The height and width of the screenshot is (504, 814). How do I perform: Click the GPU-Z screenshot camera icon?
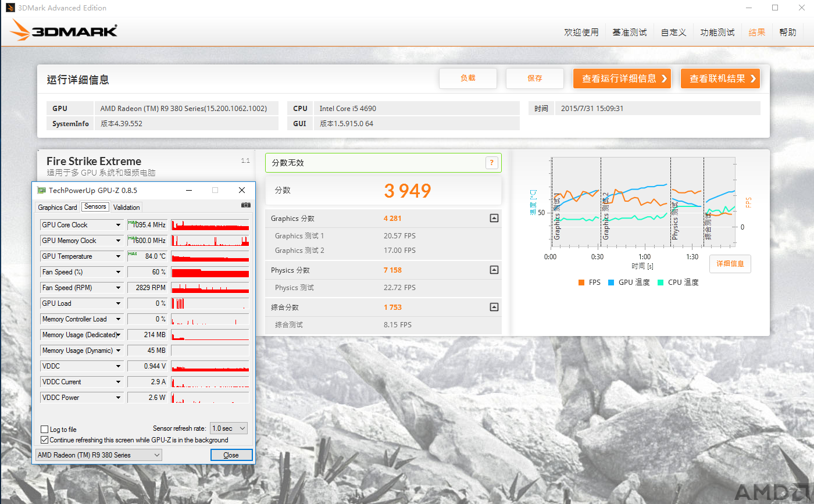click(246, 205)
